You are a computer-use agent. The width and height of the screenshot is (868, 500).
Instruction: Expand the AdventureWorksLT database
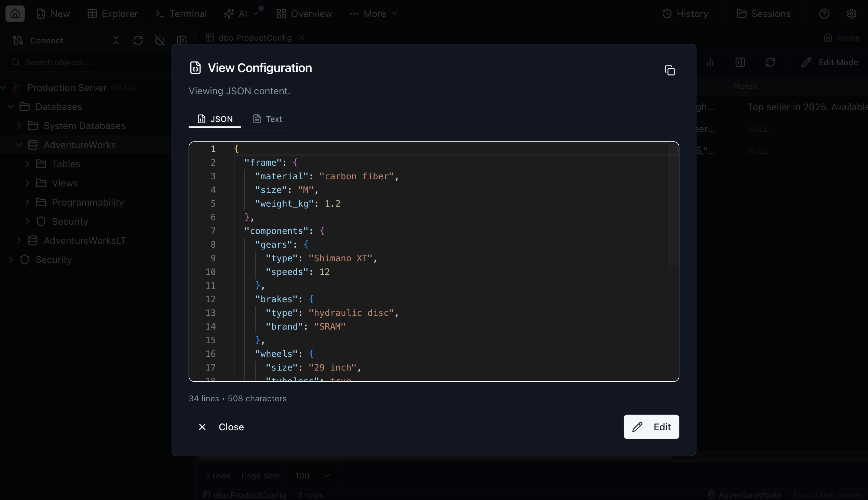click(x=19, y=240)
